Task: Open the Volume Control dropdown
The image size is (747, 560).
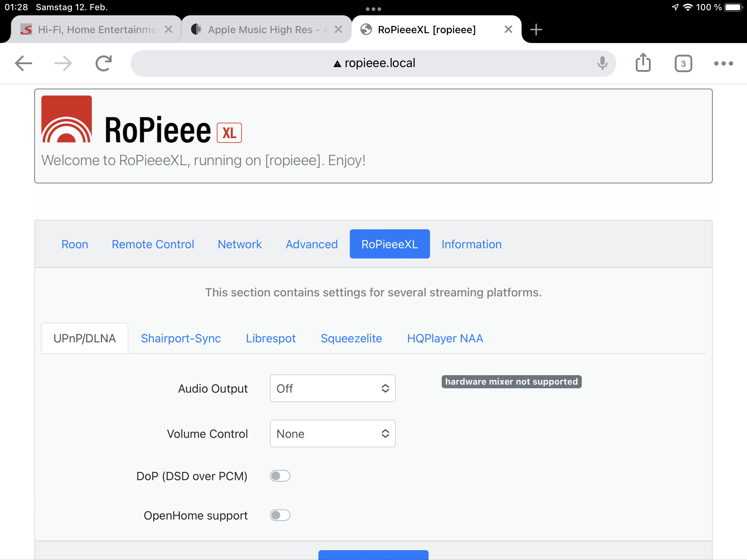Action: pos(333,434)
